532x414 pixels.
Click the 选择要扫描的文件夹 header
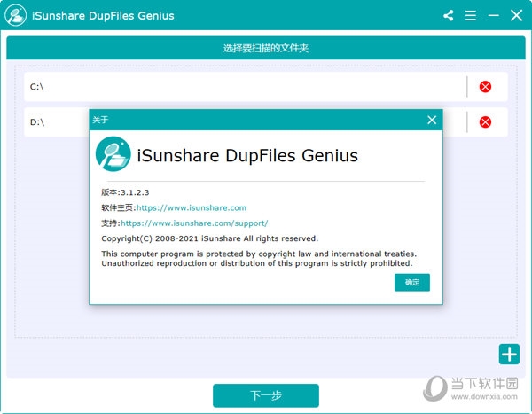[266, 48]
